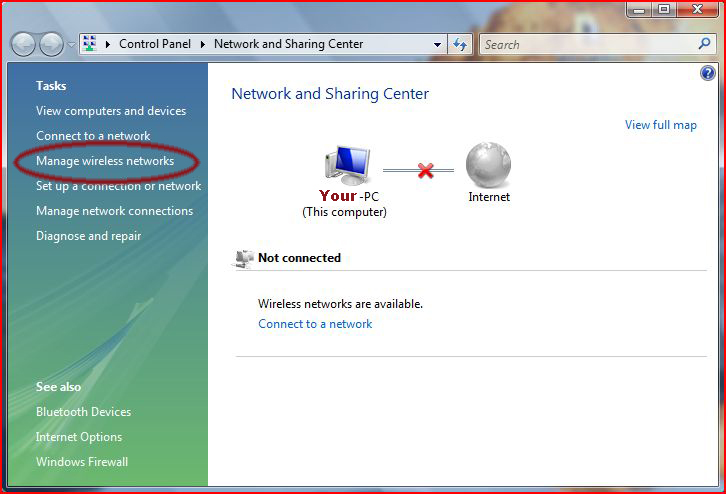Screen dimensions: 726x494
Task: Close the Network and Sharing Center window
Action: pos(697,9)
